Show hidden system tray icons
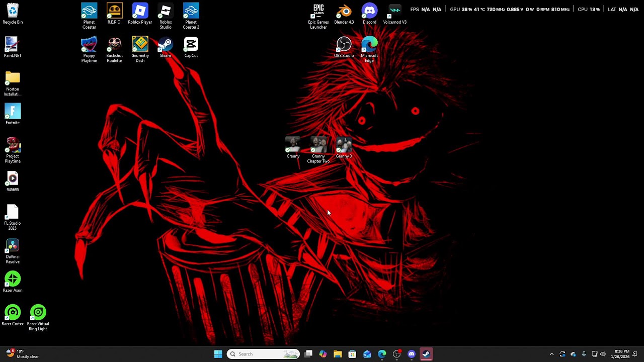 tap(551, 354)
